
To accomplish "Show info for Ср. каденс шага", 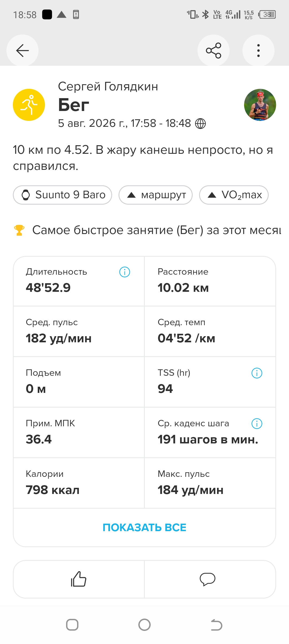I will pos(257,424).
